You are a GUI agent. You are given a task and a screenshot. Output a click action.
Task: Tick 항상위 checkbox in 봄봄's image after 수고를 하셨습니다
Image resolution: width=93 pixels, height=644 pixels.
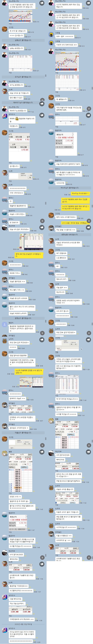[60, 429]
